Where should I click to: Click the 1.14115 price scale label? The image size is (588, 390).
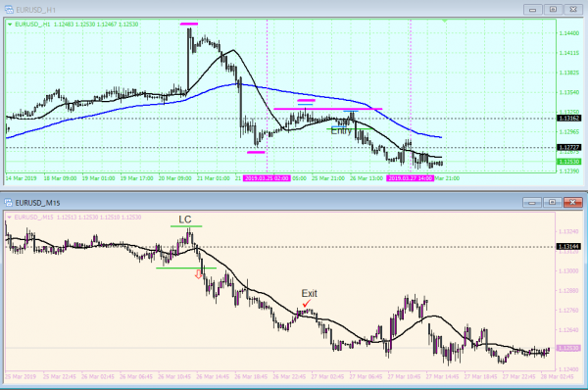coord(568,53)
